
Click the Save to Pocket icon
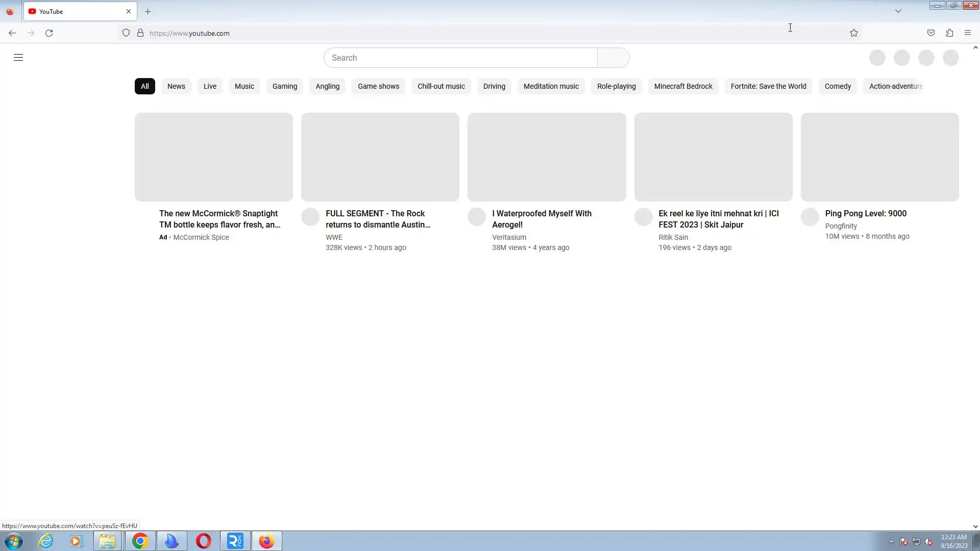click(931, 33)
